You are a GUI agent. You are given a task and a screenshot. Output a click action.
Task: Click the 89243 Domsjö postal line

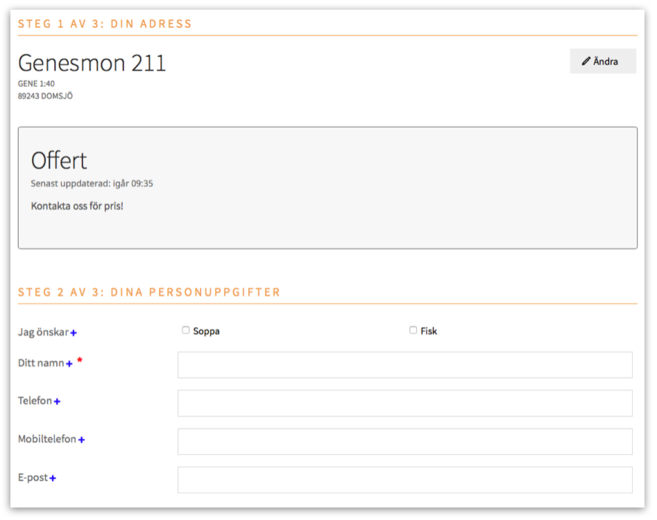tap(45, 96)
